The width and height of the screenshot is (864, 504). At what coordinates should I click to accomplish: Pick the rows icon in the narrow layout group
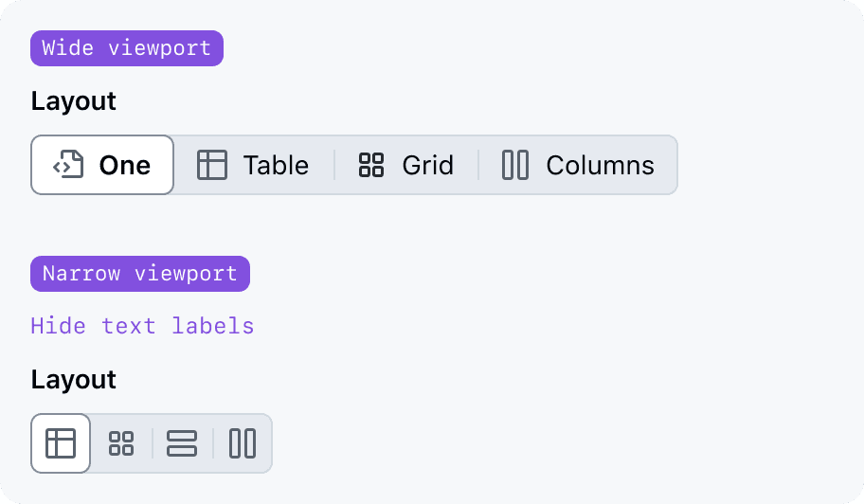(x=182, y=443)
